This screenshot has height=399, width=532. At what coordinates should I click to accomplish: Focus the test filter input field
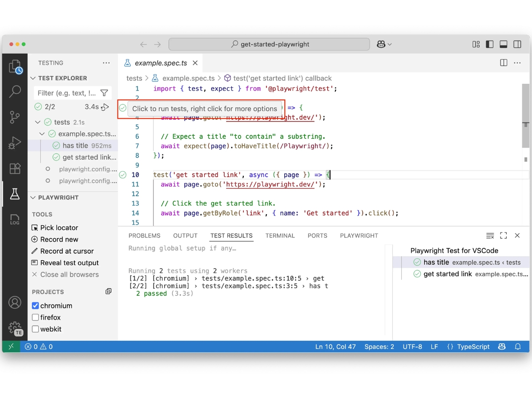point(67,93)
